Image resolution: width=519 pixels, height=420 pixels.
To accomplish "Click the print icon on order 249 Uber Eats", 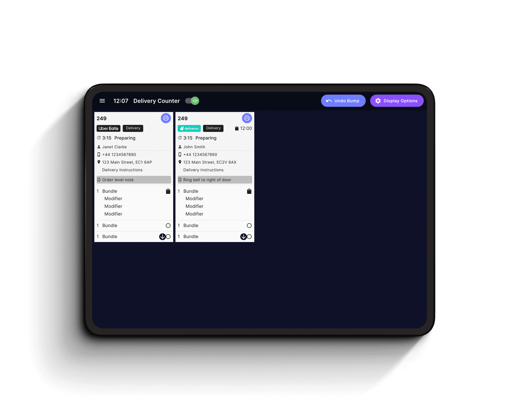I will pos(166,118).
